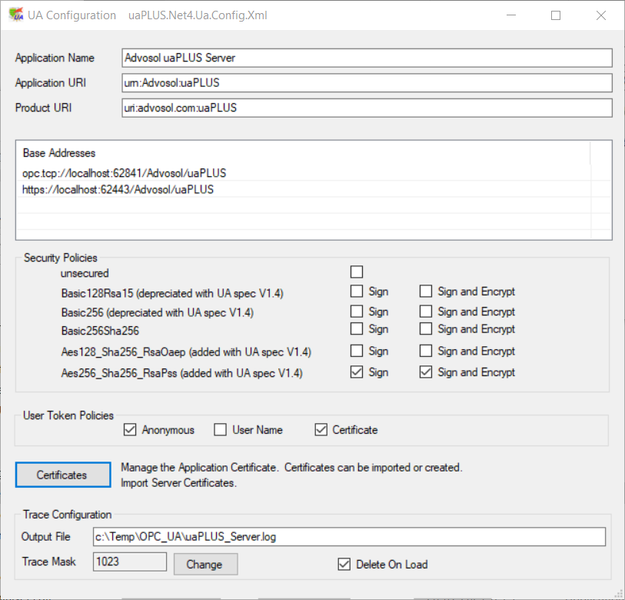Toggle the unsecured security policy checkbox

356,272
